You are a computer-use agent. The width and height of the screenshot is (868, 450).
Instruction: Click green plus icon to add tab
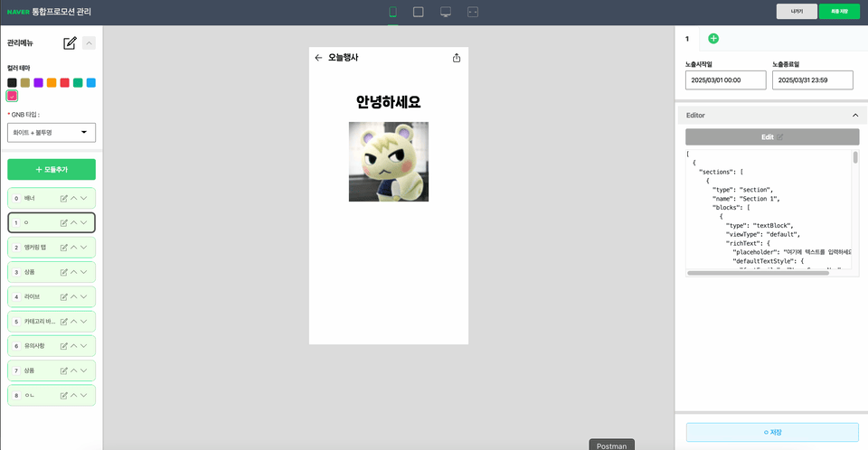pyautogui.click(x=713, y=39)
